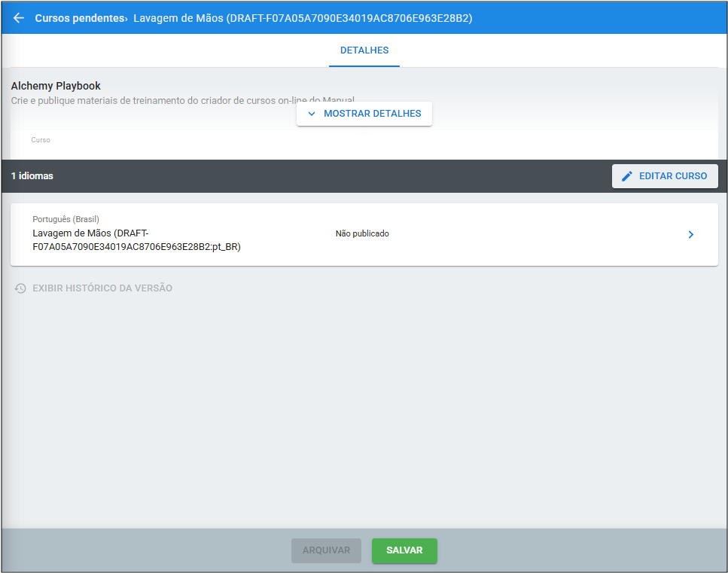Expand the section with Mostrar Detalhes
The height and width of the screenshot is (573, 728).
[364, 114]
